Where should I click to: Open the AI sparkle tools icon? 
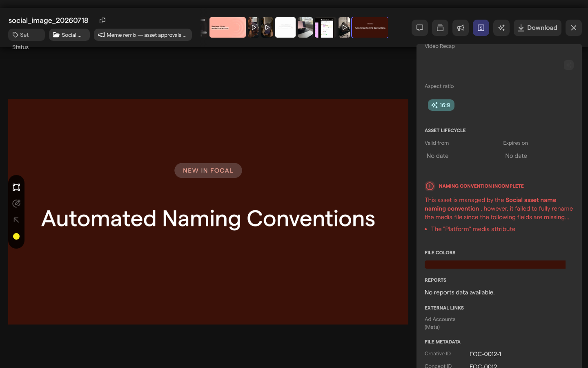click(x=501, y=28)
